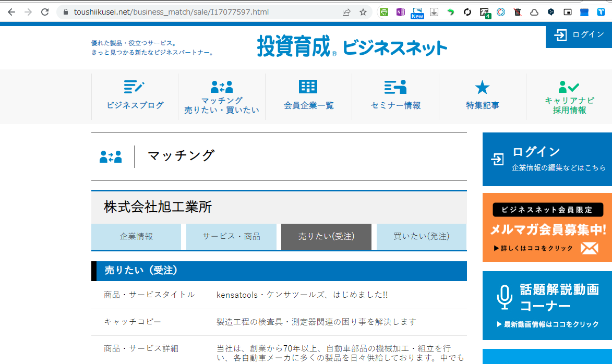
Task: Click the kensatools・ケンサツールズ title text
Action: 302,295
